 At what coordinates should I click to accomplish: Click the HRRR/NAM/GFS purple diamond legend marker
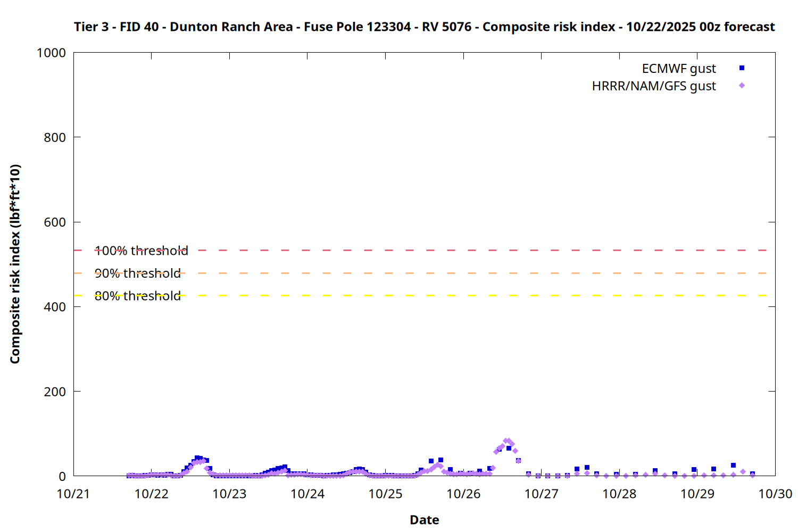[x=742, y=86]
